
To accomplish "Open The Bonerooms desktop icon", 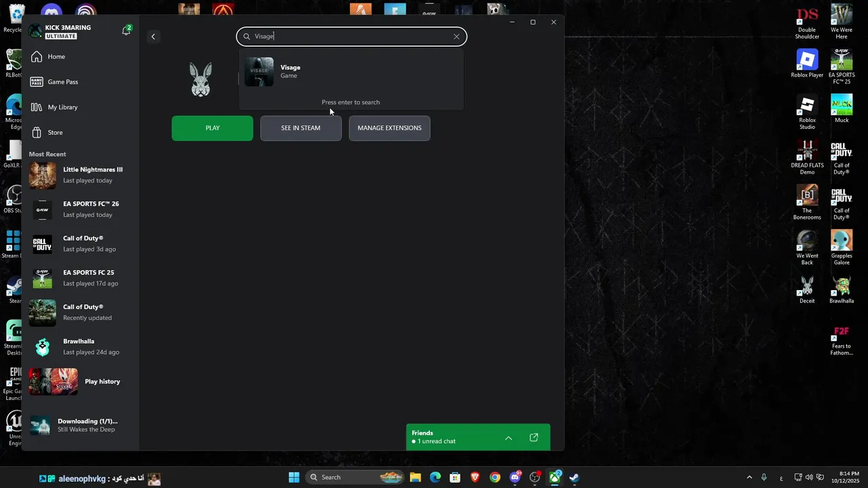I will coord(807,203).
